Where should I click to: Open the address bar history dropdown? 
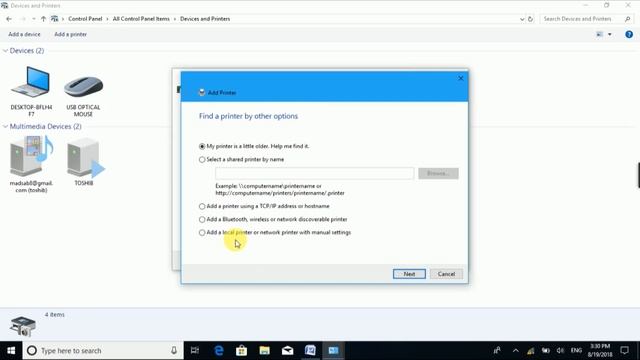[522, 19]
